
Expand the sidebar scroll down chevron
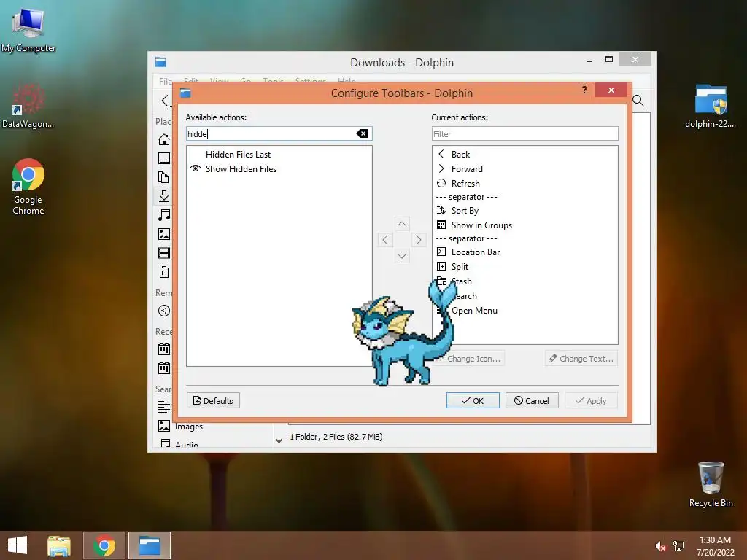pyautogui.click(x=279, y=441)
